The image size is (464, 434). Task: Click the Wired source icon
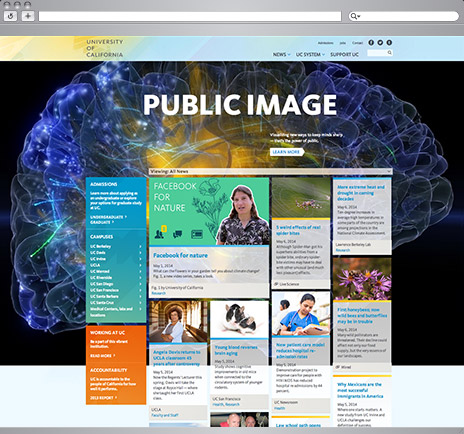338,367
